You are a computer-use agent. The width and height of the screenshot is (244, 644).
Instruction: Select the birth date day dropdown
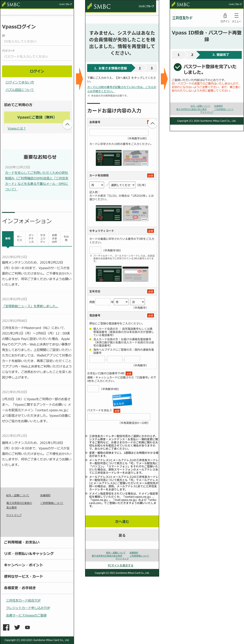point(137,302)
